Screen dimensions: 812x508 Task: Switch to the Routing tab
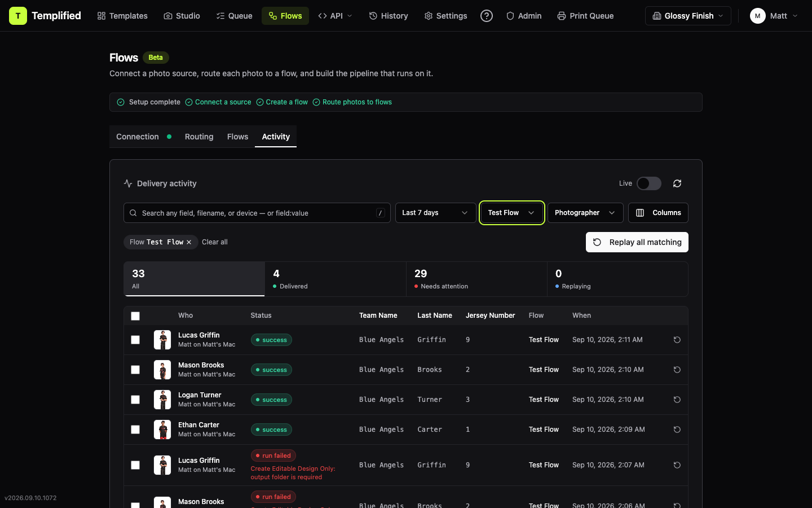tap(199, 137)
